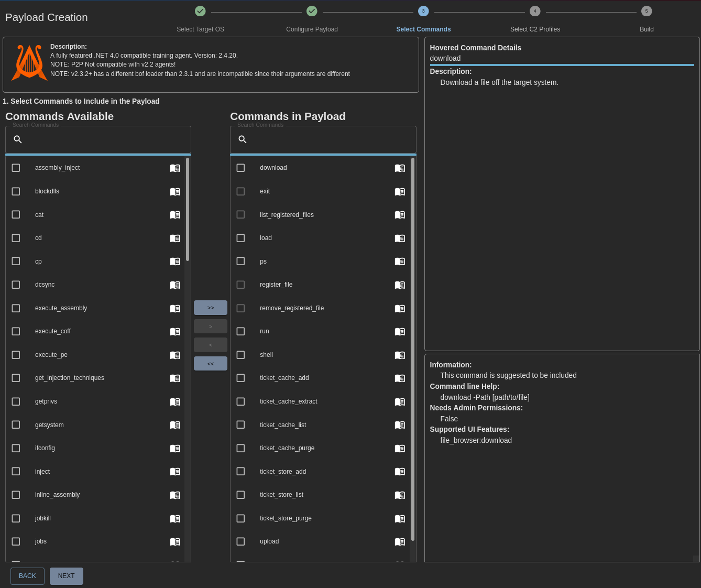The image size is (701, 588).
Task: Click the Commands Available list scrollbar
Action: pos(188,210)
